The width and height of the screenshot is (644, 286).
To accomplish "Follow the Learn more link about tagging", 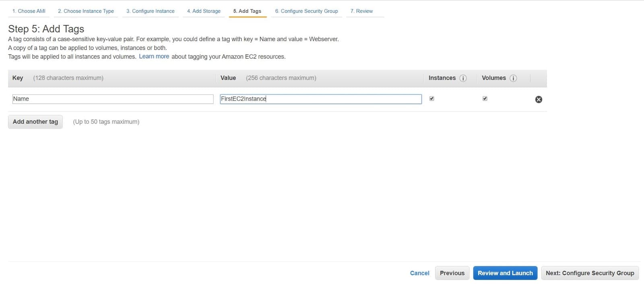I will pos(154,56).
